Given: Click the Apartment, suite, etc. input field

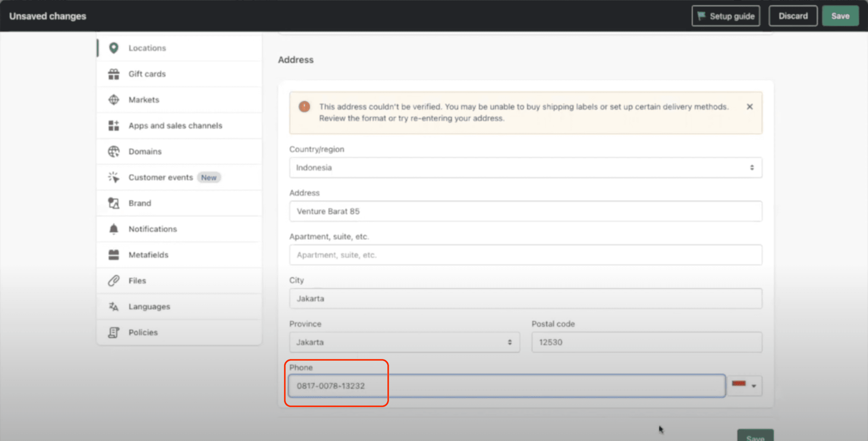Looking at the screenshot, I should pos(526,255).
